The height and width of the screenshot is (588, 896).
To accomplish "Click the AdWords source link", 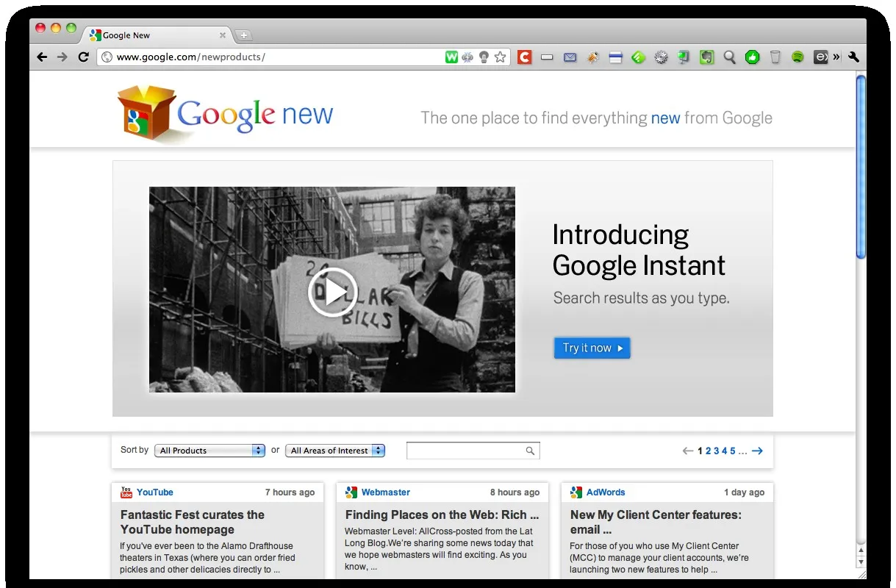I will tap(606, 492).
